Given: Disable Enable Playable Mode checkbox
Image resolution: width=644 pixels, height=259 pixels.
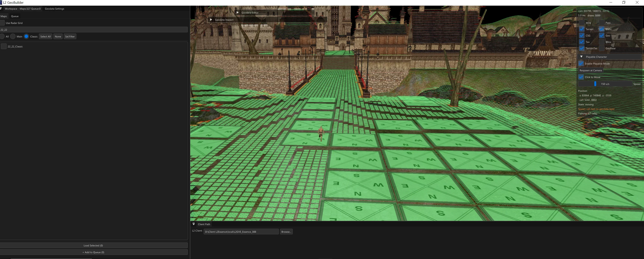Looking at the screenshot, I should pos(581,64).
